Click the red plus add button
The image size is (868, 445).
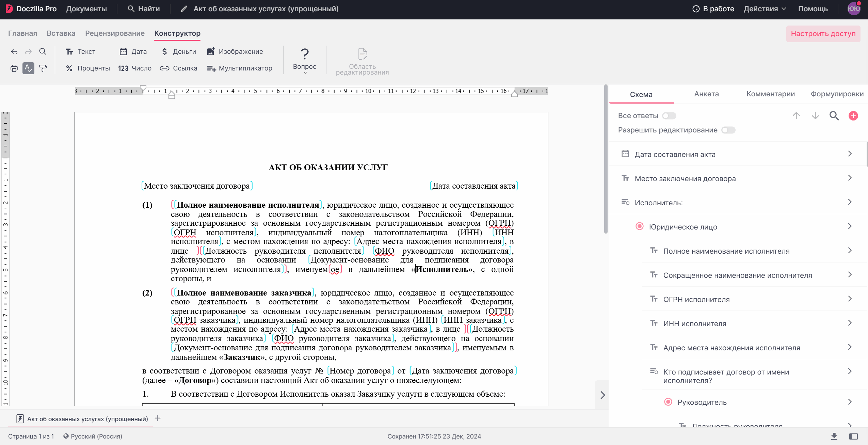[853, 116]
